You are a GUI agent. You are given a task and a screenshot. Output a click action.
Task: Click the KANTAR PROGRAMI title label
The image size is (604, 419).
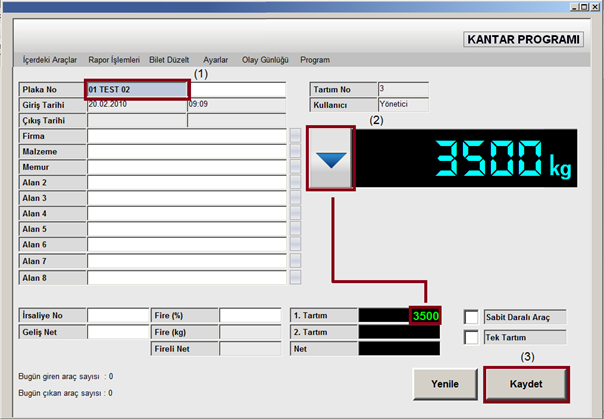tap(523, 39)
